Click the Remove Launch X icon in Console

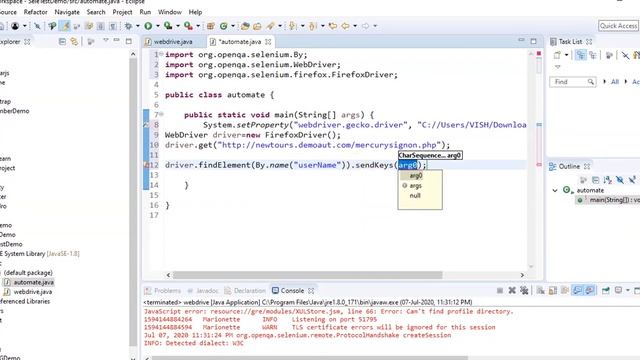512,290
